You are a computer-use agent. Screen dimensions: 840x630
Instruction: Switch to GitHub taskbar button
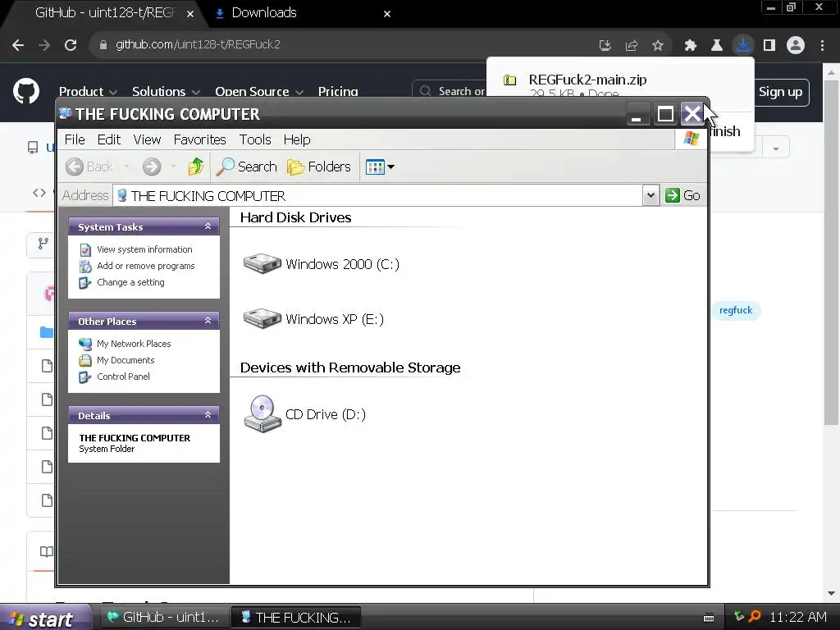(x=163, y=618)
